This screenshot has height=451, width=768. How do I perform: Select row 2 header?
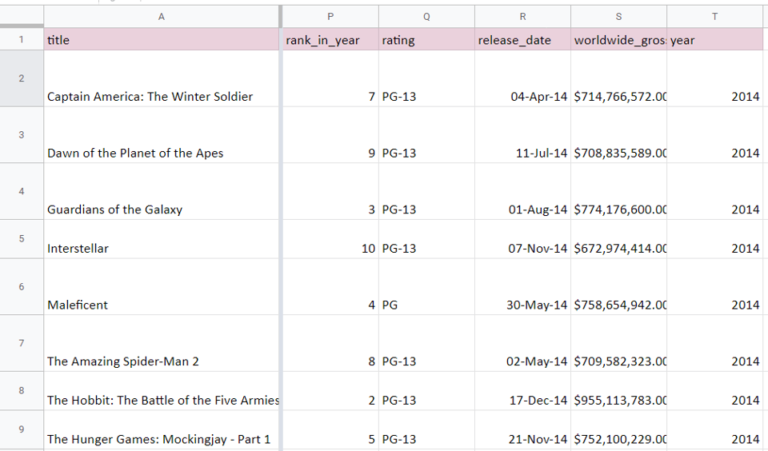[21, 78]
